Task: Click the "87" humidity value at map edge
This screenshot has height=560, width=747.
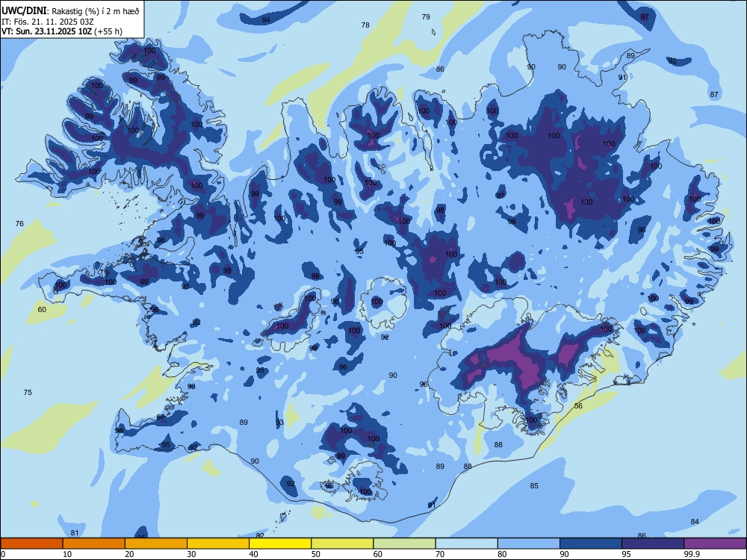Action: [x=714, y=94]
